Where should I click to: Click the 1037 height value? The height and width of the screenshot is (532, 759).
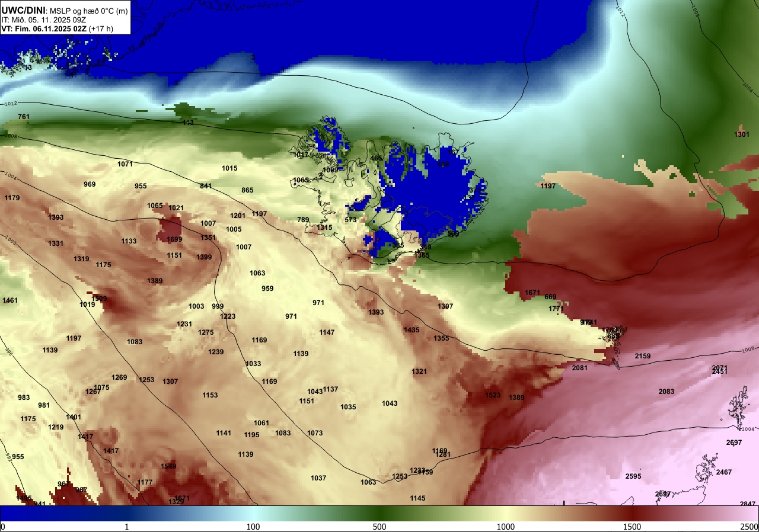tap(318, 478)
